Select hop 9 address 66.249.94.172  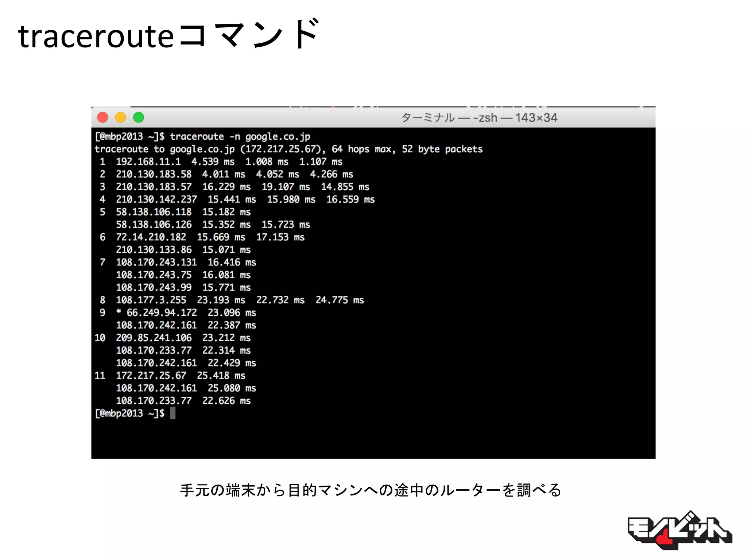pyautogui.click(x=162, y=312)
